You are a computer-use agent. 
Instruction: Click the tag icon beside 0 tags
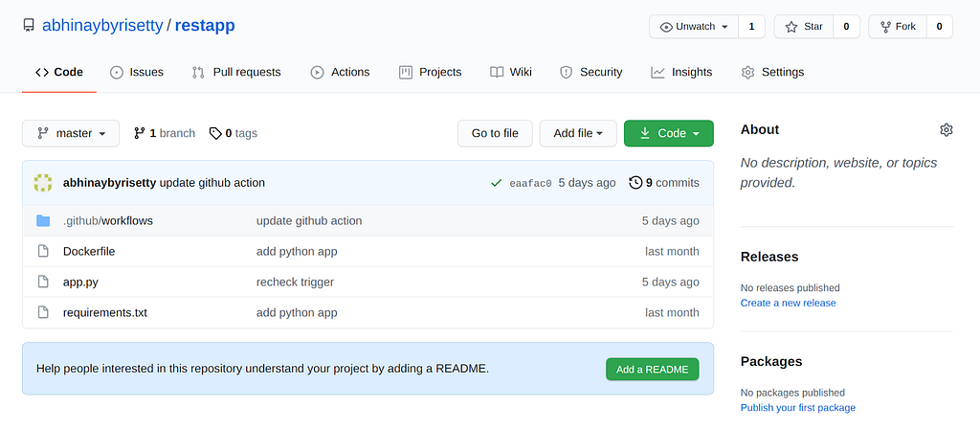tap(215, 133)
